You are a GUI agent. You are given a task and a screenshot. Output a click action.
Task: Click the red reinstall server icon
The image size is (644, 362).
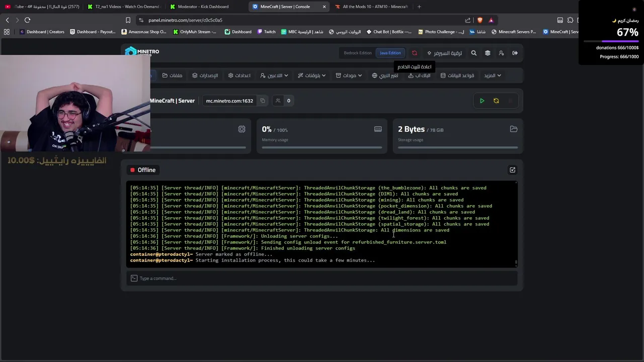[x=415, y=53]
